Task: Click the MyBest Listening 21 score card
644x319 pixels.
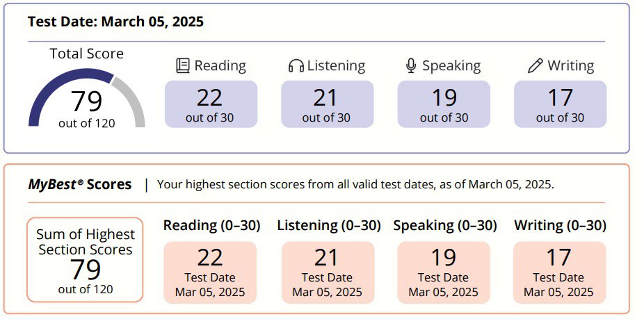Action: point(328,272)
